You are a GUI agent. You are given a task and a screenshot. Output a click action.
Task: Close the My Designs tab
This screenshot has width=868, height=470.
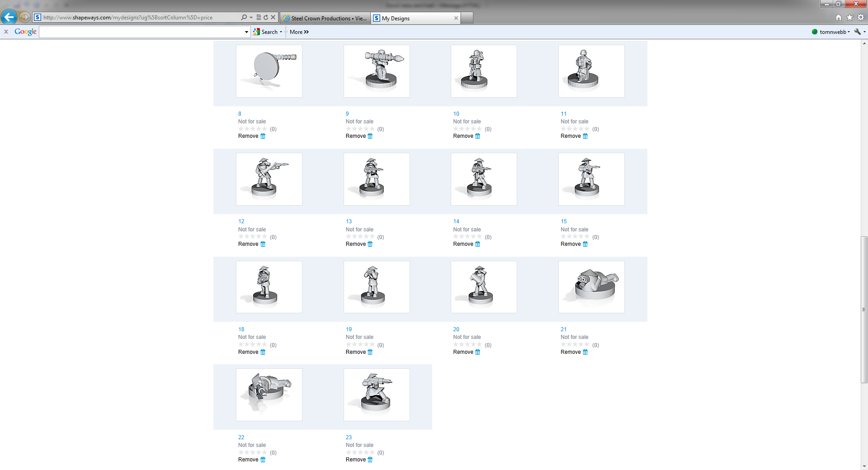click(x=456, y=18)
